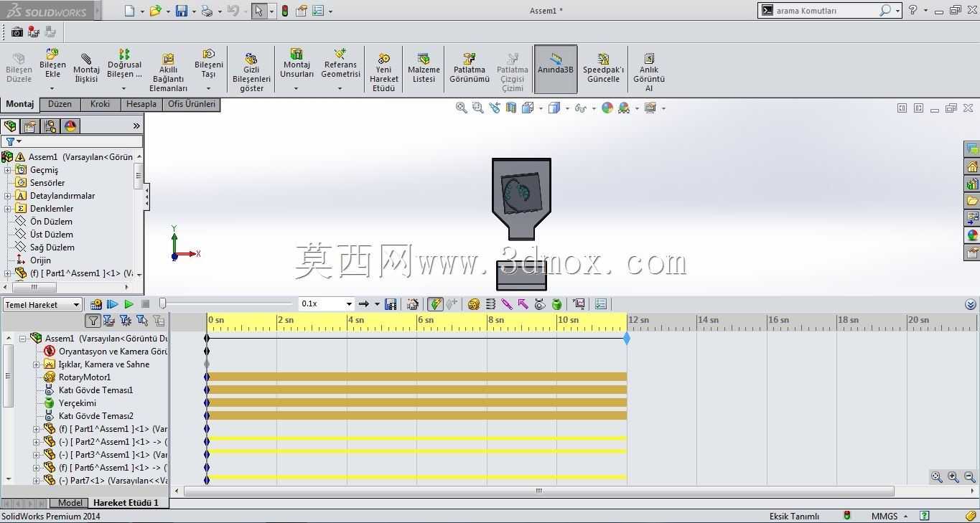
Task: Select Yerçekimi in motion tree
Action: click(77, 403)
